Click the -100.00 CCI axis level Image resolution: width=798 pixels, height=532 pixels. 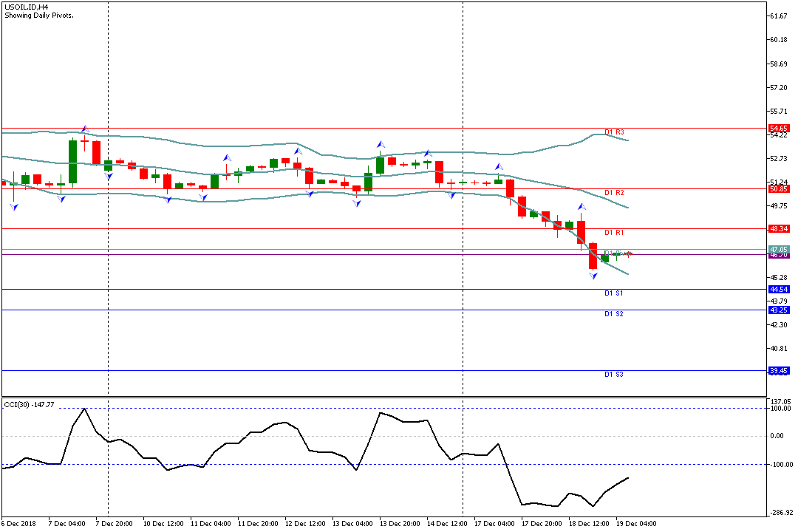click(x=782, y=464)
